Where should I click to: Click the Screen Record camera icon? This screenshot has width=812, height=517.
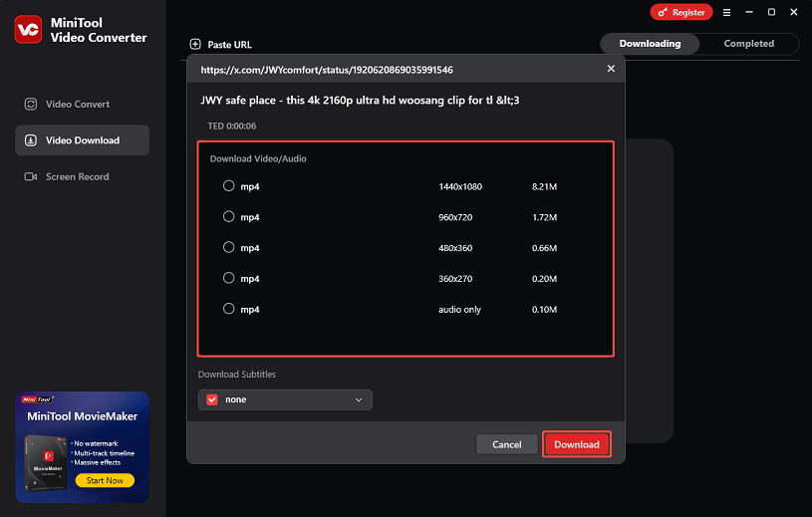31,176
